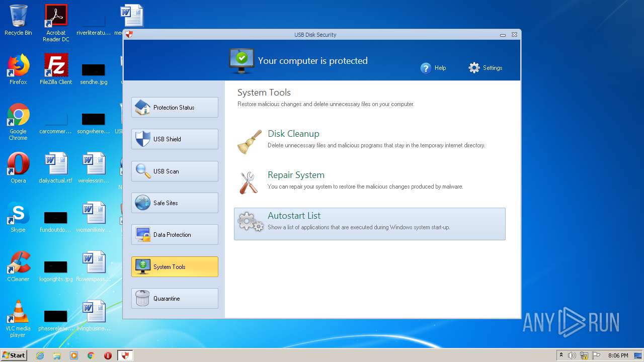Click the Action Center flag icon
Viewport: 644px width, 362px height.
pos(596,355)
